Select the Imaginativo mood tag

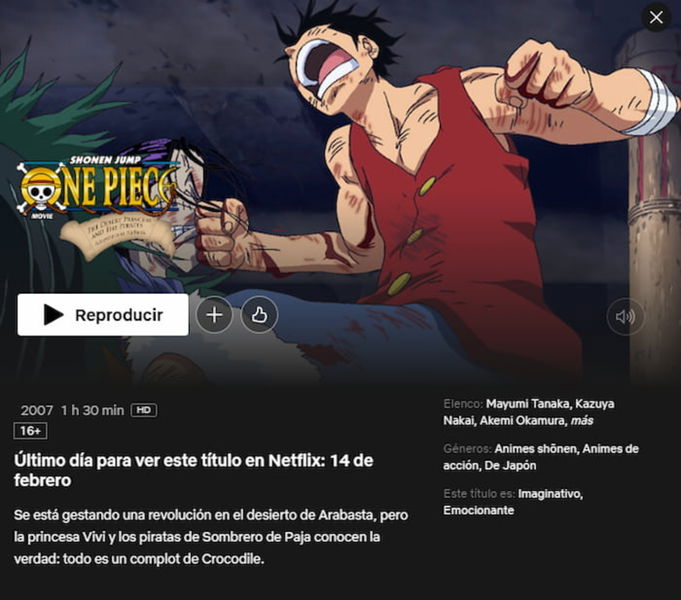[x=549, y=494]
